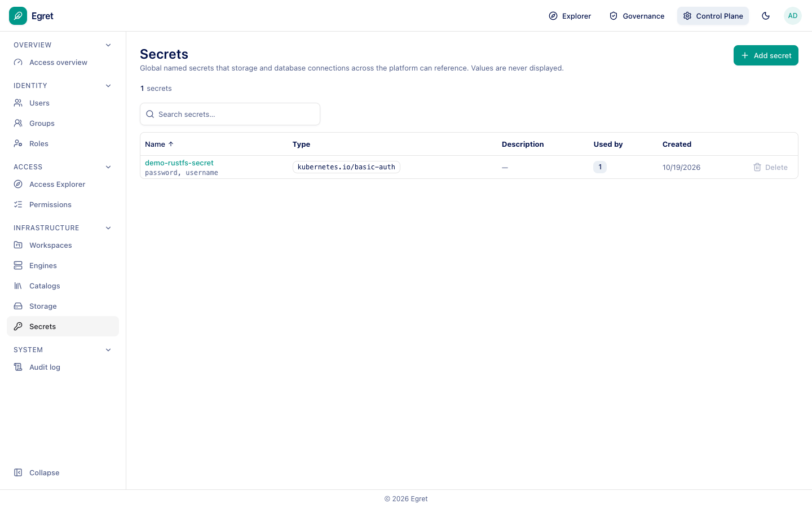812x508 pixels.
Task: Click the Groups sidebar icon
Action: click(18, 123)
